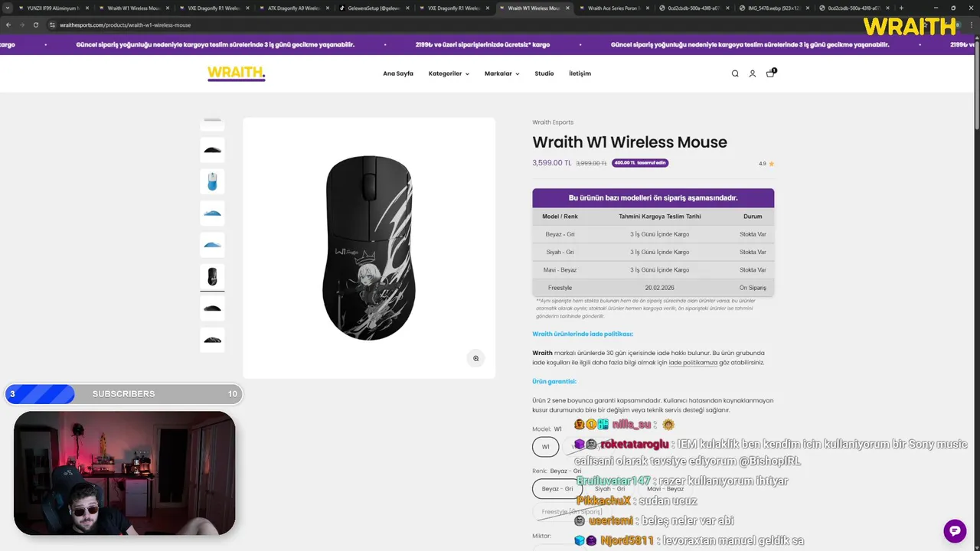Screen dimensions: 980x551
Task: Open the site search magnifier icon
Action: pyautogui.click(x=735, y=73)
